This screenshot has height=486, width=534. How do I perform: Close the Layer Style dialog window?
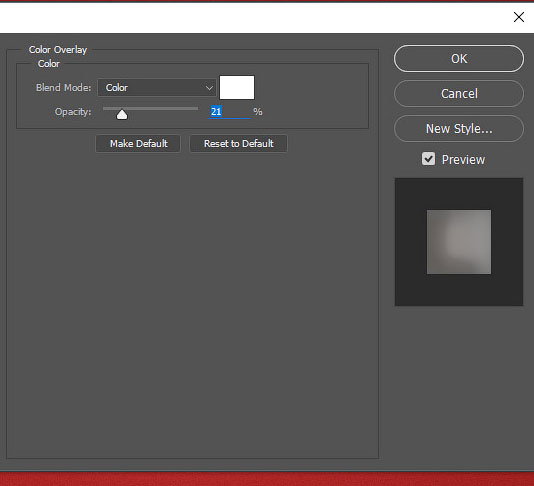coord(519,17)
